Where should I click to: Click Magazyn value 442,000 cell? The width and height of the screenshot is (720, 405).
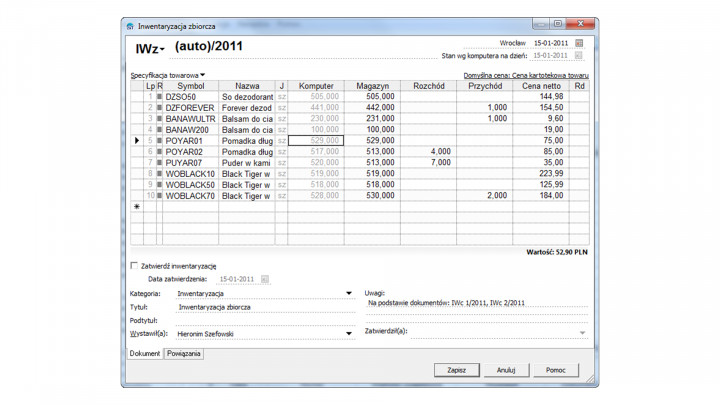[372, 107]
